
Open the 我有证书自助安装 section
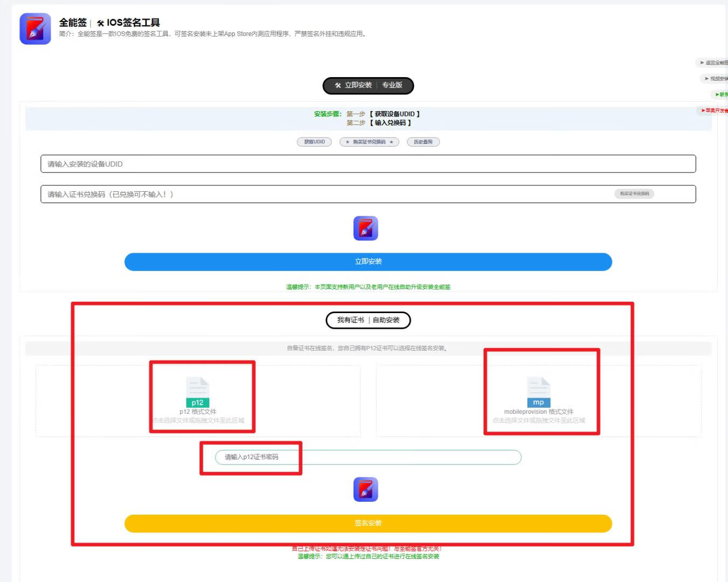pos(368,320)
